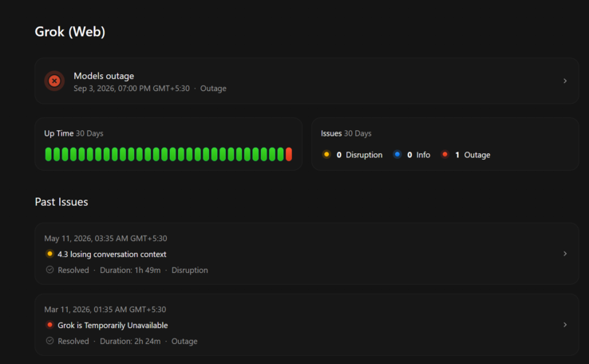Click the Past Issues heading
The width and height of the screenshot is (589, 364).
[x=61, y=202]
